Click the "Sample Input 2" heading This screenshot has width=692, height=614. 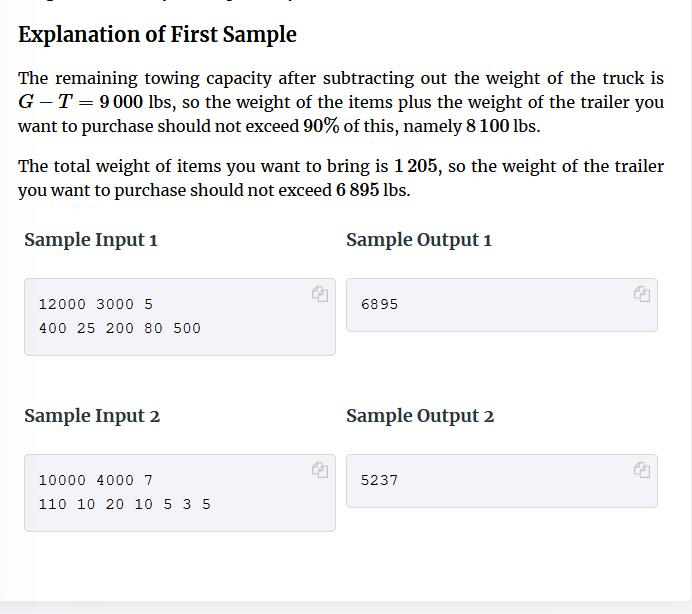pyautogui.click(x=92, y=416)
